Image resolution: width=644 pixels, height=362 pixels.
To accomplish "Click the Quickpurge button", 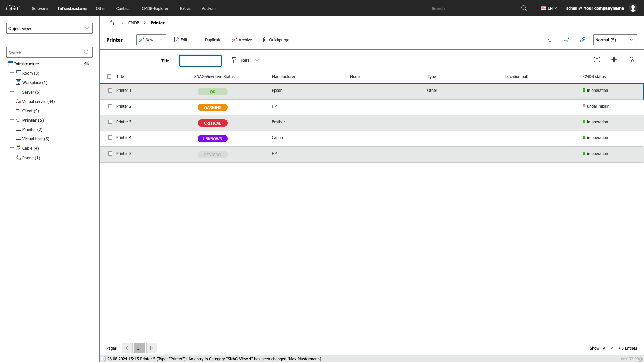I will [276, 40].
